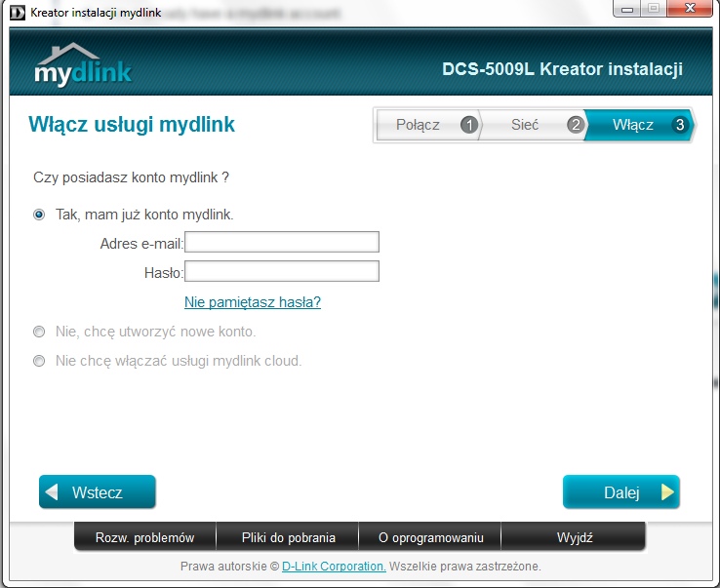Focus the Adres e-mail input field
Screen dimensions: 720x588
click(x=282, y=242)
